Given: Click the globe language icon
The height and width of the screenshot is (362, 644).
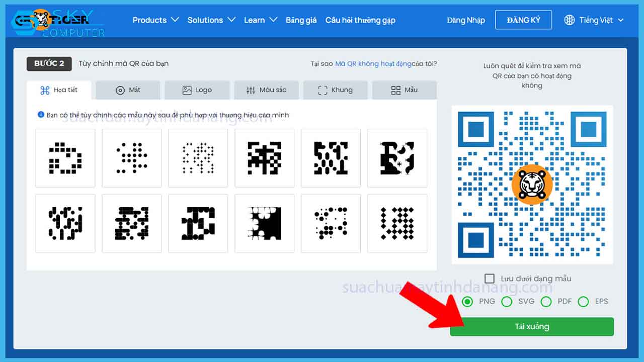Looking at the screenshot, I should (x=569, y=20).
